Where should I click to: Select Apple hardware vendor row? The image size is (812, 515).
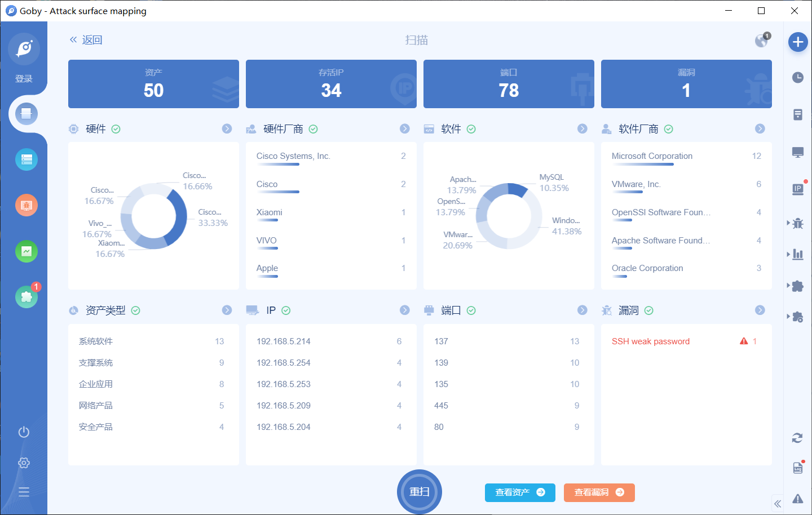pyautogui.click(x=331, y=269)
